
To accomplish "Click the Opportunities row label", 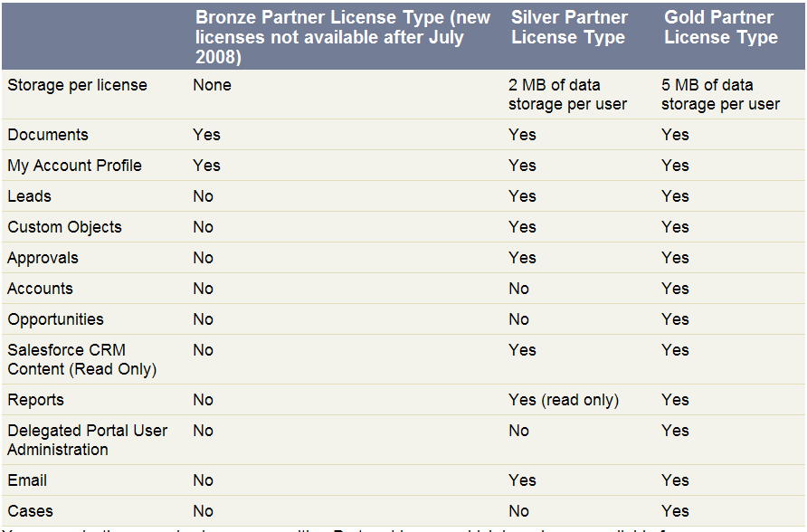I will click(x=55, y=319).
